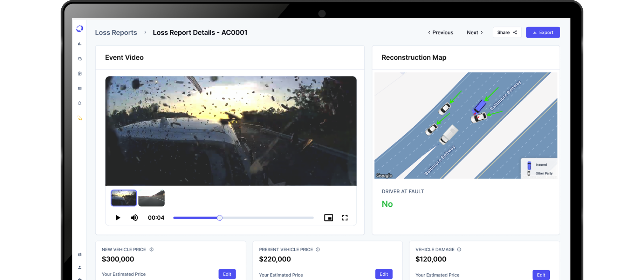Screen dimensions: 644x280
Task: Click the video progress slider handle
Action: tap(220, 218)
